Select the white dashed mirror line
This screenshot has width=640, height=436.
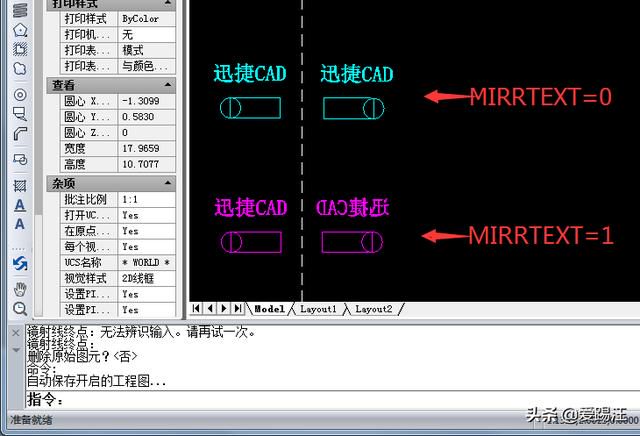[302, 151]
